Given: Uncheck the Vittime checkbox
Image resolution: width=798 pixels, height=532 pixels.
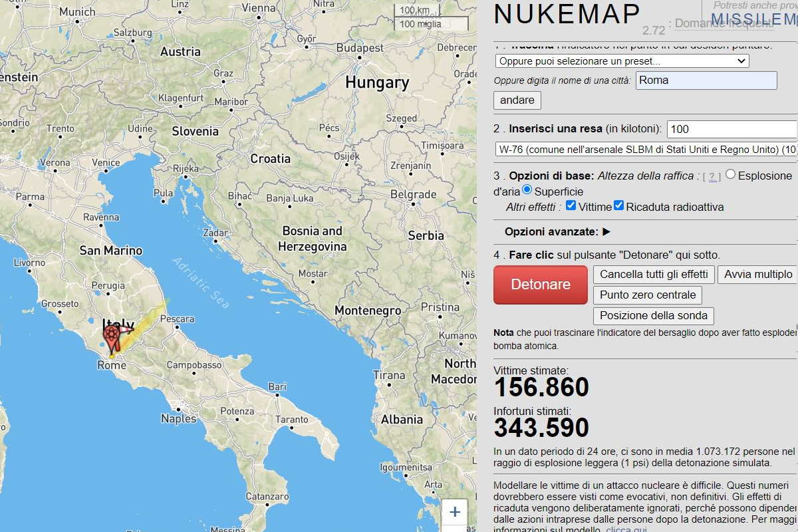Looking at the screenshot, I should coord(571,205).
